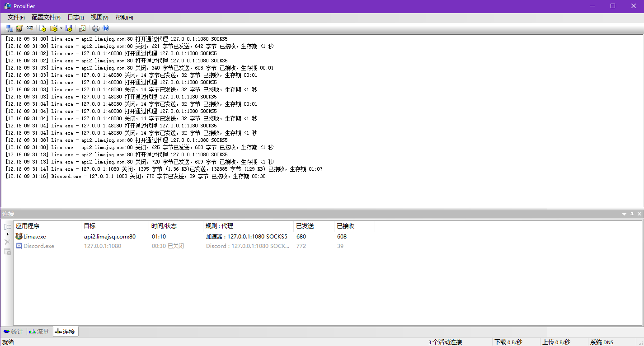Select the 连接 tab

[65, 332]
